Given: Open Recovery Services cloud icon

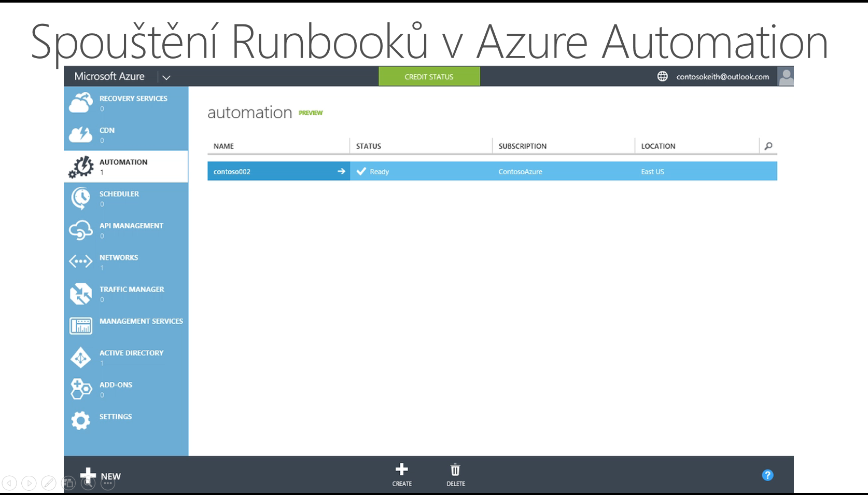Looking at the screenshot, I should 81,102.
